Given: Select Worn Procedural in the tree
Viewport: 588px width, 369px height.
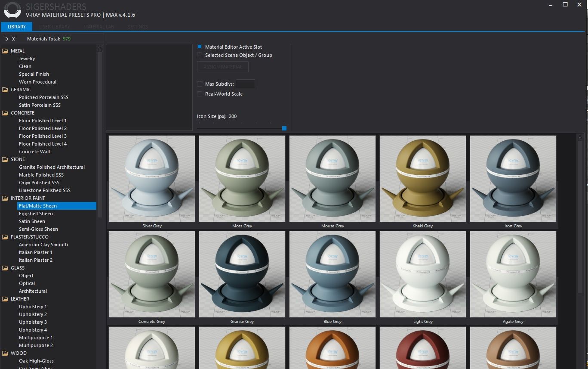Looking at the screenshot, I should point(37,82).
